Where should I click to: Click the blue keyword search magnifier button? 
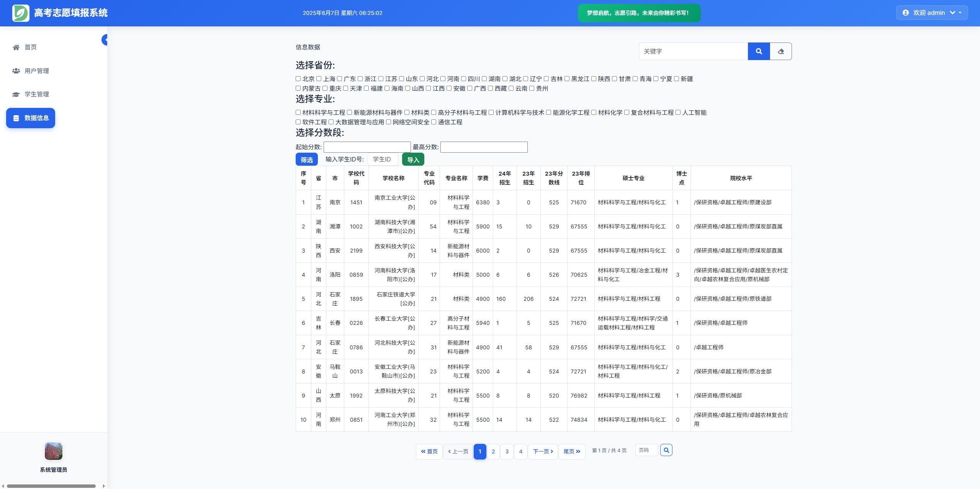click(x=758, y=51)
